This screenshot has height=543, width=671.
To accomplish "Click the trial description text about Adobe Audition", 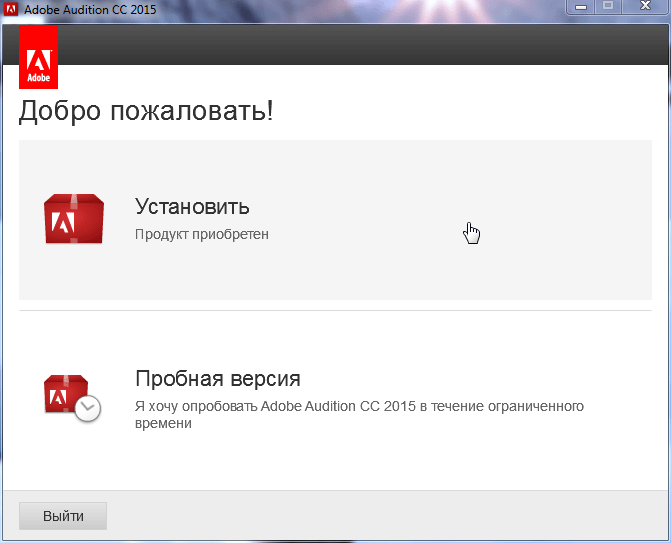I will [359, 414].
